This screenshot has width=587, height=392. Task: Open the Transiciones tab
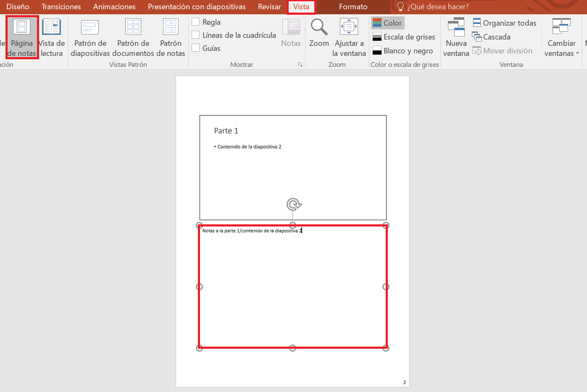tap(61, 7)
